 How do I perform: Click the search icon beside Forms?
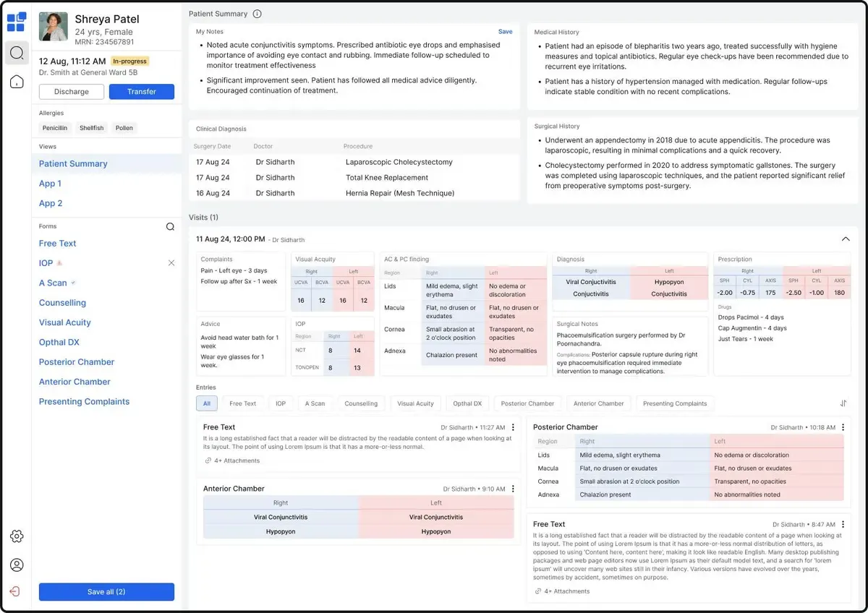point(170,226)
